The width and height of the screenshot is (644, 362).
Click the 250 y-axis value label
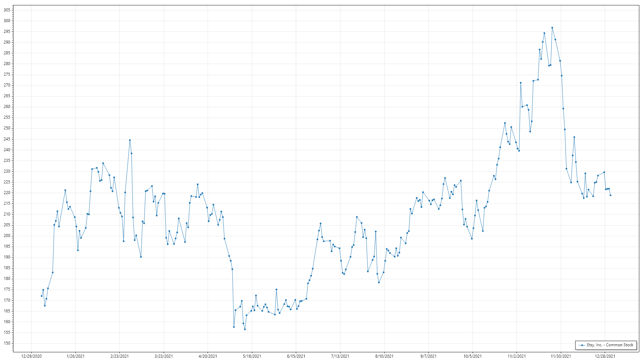pyautogui.click(x=7, y=128)
